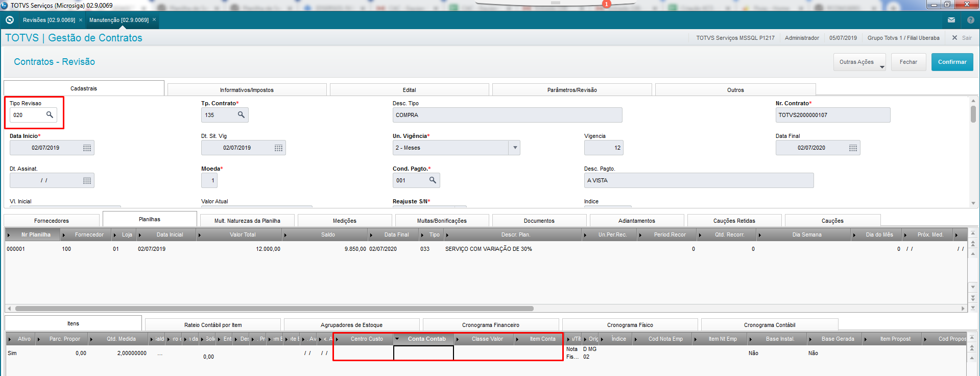Select the Planilhas tab
Screen dimensions: 980x376
coord(150,219)
